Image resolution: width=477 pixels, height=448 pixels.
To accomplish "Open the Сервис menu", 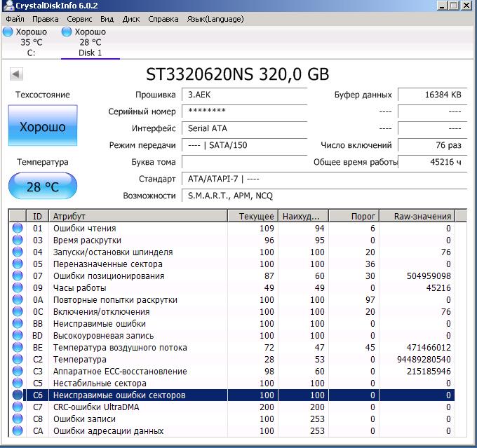I will point(79,19).
